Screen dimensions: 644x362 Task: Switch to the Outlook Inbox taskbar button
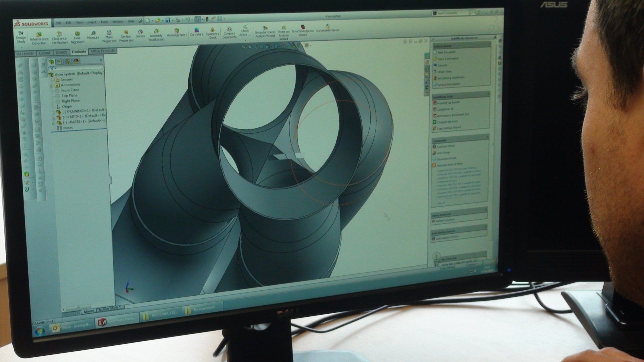(x=71, y=326)
